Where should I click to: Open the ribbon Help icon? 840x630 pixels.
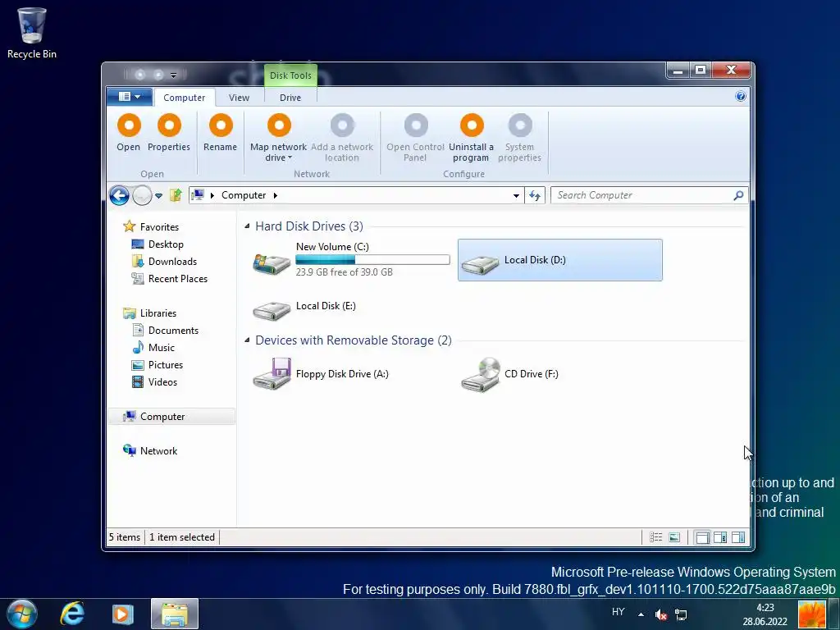[741, 97]
